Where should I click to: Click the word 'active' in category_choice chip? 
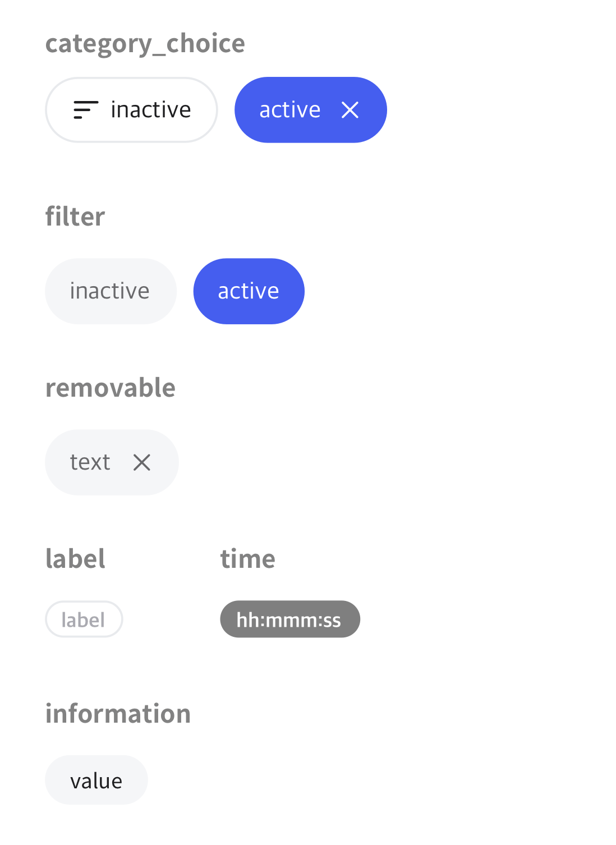(x=290, y=110)
